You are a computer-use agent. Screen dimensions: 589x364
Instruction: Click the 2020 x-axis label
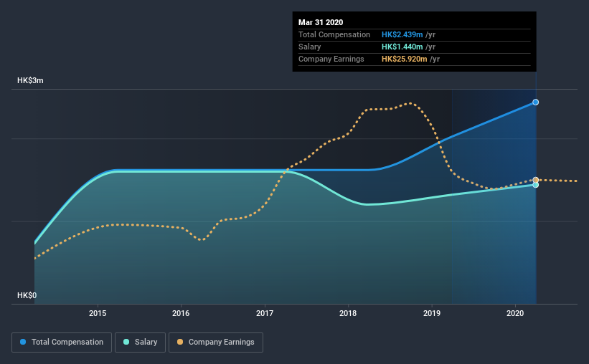(x=515, y=313)
